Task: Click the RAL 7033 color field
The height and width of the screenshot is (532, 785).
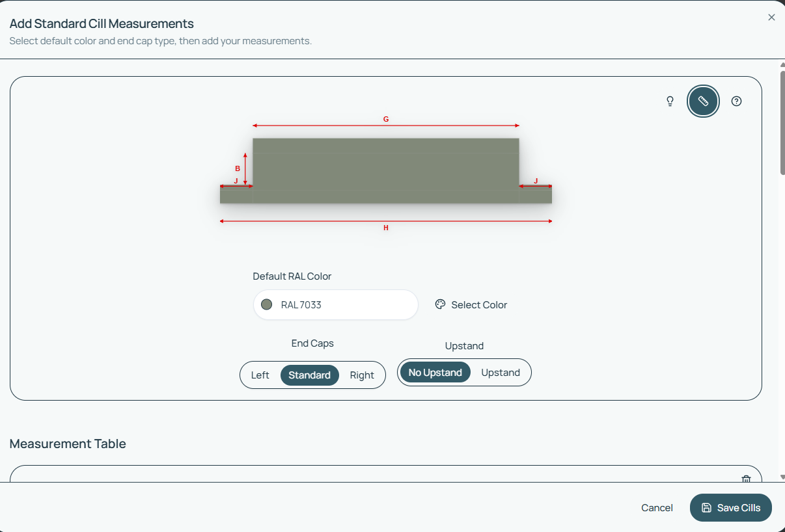Action: (x=335, y=304)
